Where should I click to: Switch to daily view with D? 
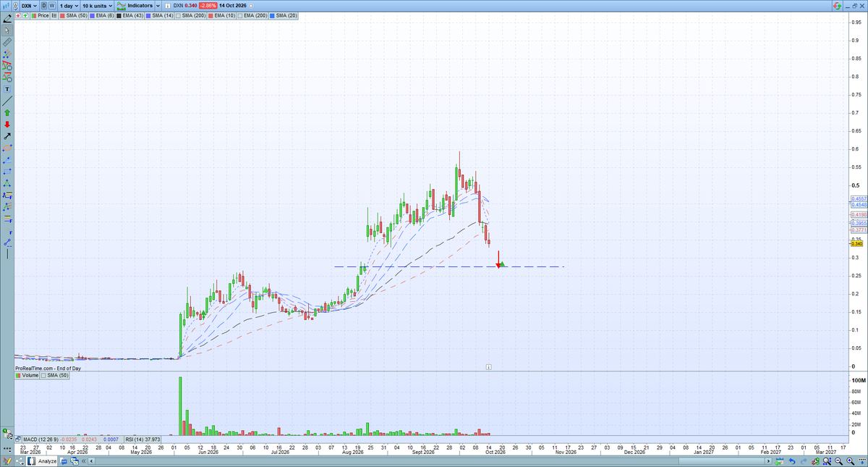[44, 5]
